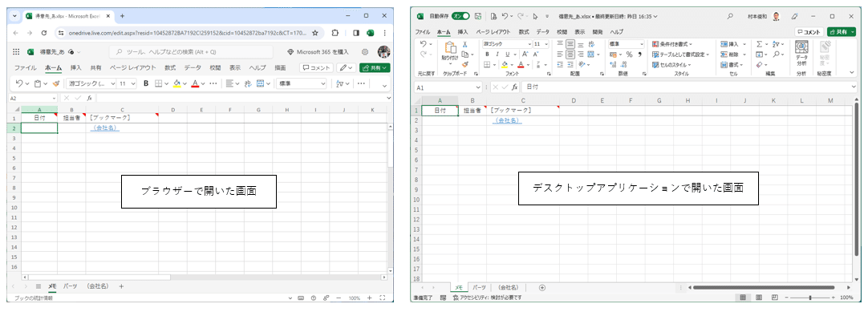Viewport: 868px width, 312px height.
Task: Open font name combo box in desktop Excel
Action: coord(506,43)
